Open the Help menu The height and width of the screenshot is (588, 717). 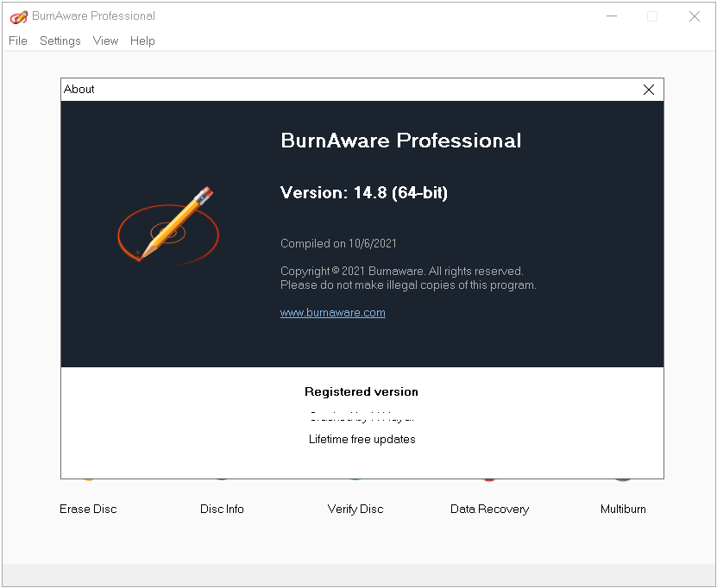tap(142, 41)
